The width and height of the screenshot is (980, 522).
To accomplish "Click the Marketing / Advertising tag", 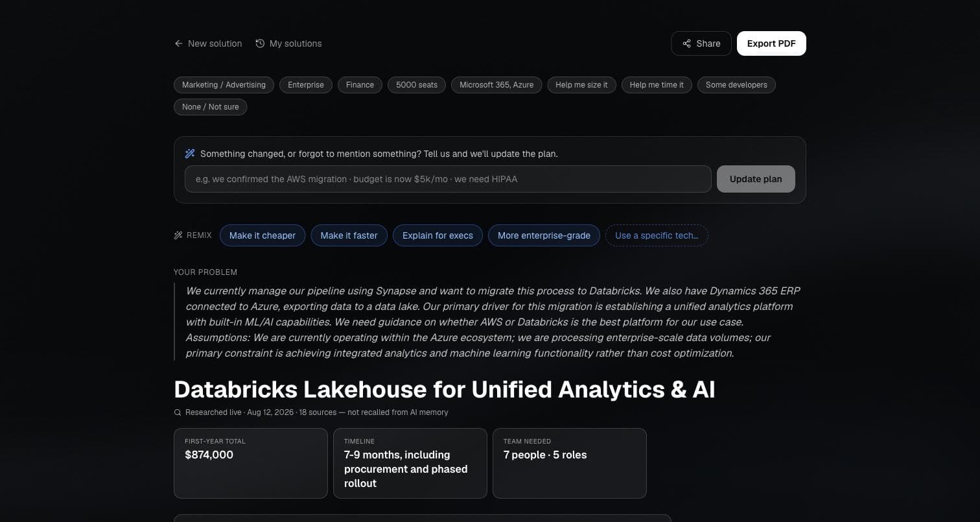I will pos(224,85).
